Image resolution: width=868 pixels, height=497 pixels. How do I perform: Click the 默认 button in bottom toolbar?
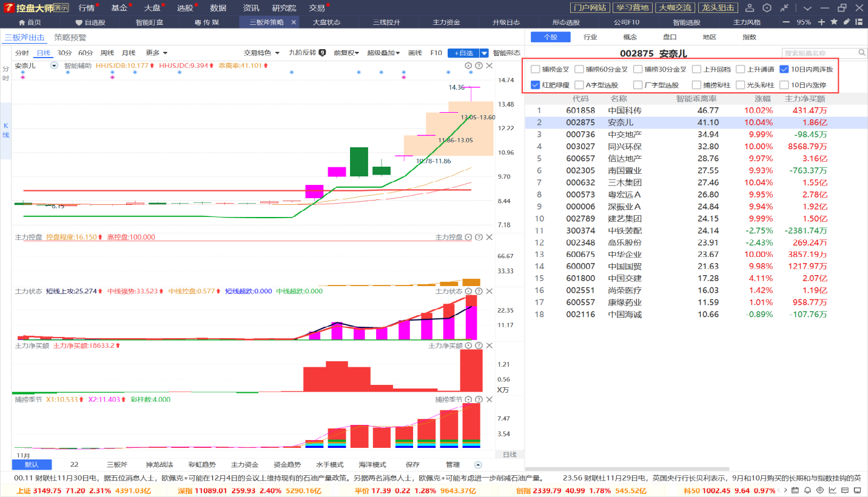32,465
